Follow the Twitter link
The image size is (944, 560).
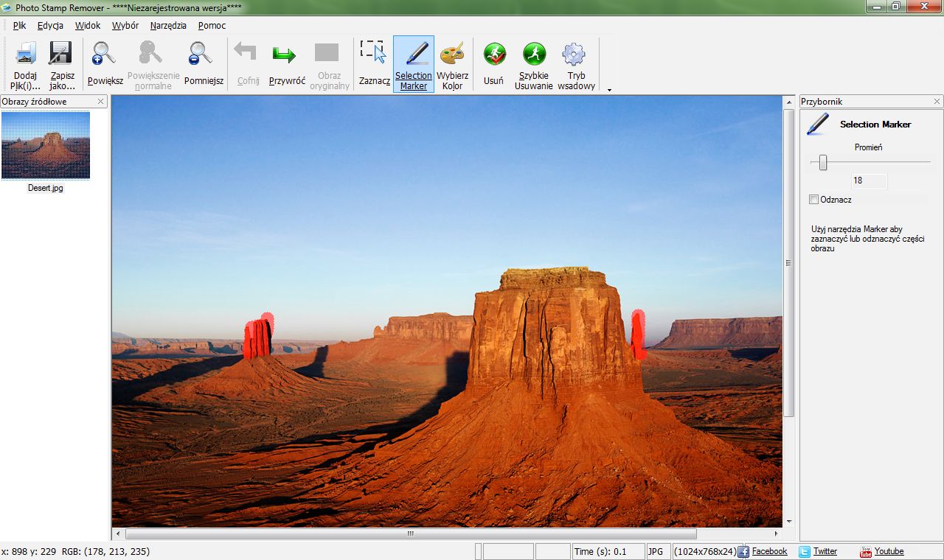point(825,551)
